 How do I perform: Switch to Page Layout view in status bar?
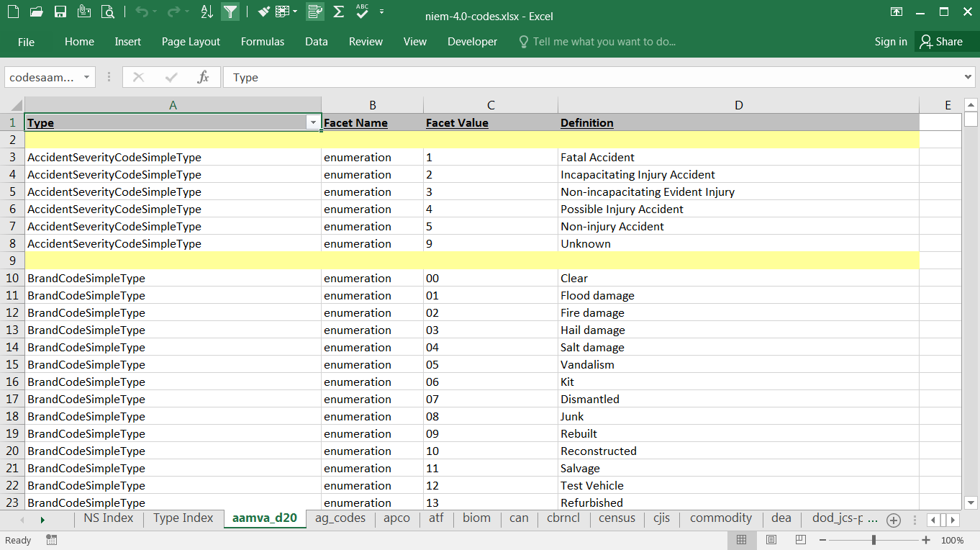tap(771, 540)
